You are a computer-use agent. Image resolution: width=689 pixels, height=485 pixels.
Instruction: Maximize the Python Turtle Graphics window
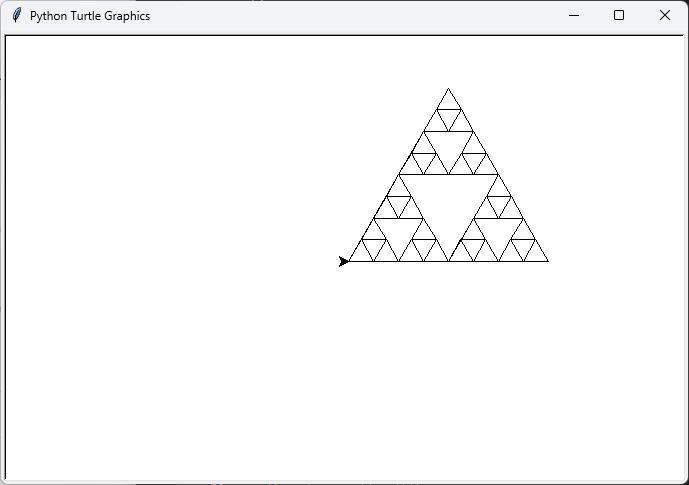point(619,15)
